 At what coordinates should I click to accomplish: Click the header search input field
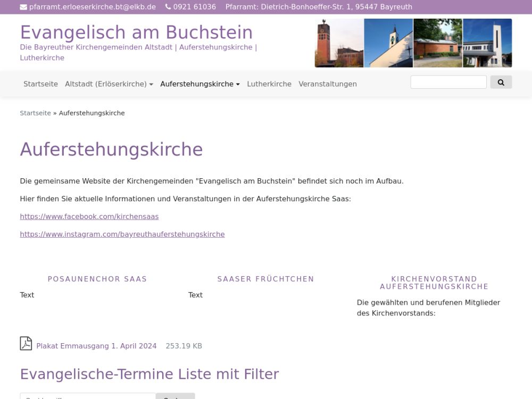448,82
